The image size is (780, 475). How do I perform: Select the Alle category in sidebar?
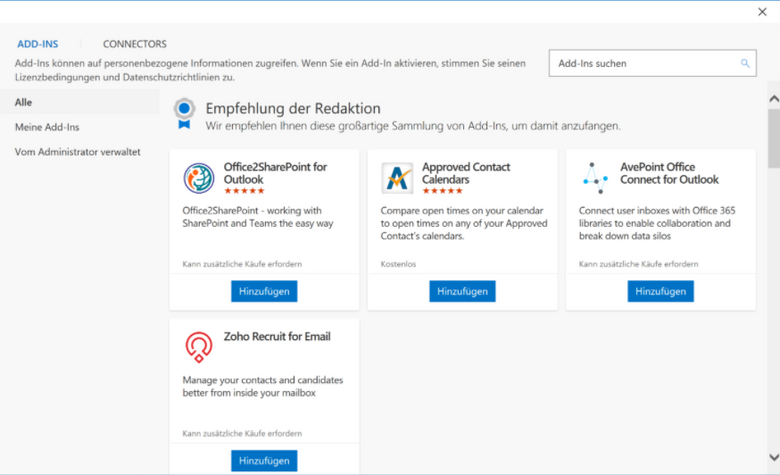[x=23, y=102]
